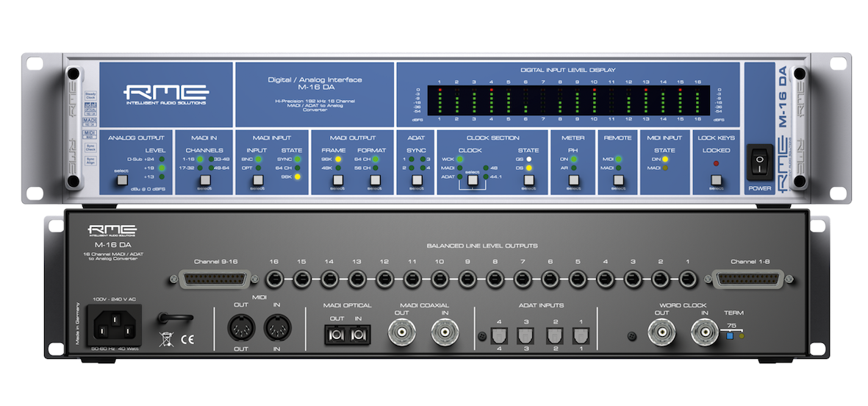868x406 pixels.
Task: Click the Word Clock IN BNC connector
Action: point(705,332)
